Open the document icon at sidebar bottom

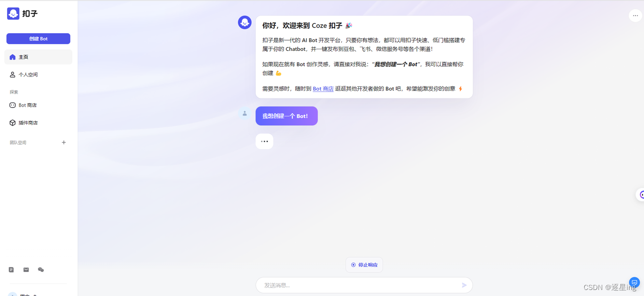[11, 270]
